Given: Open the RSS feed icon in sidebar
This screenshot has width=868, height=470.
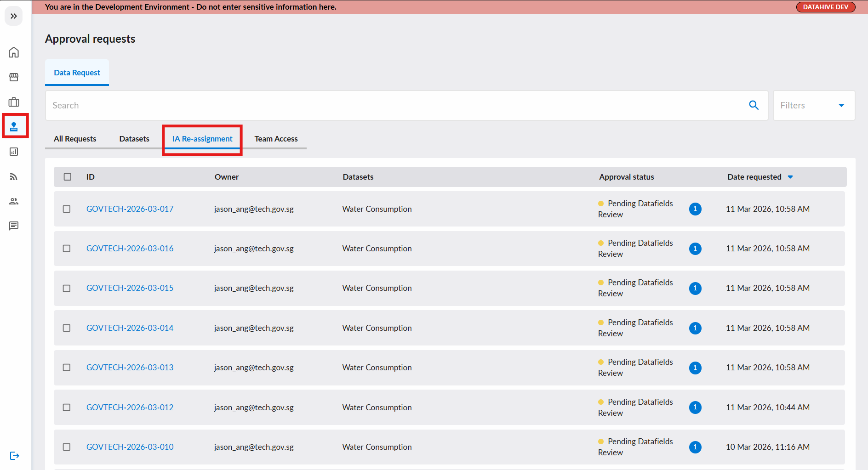Looking at the screenshot, I should (x=14, y=176).
